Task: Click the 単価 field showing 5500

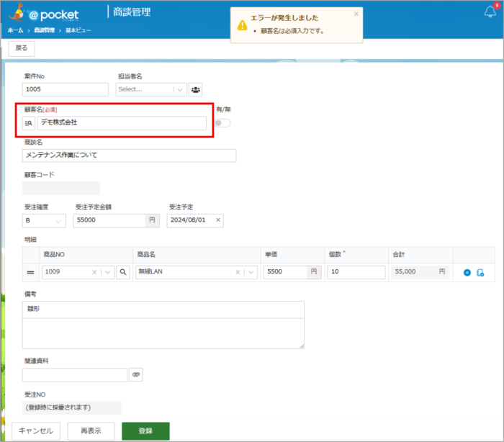Action: [285, 272]
